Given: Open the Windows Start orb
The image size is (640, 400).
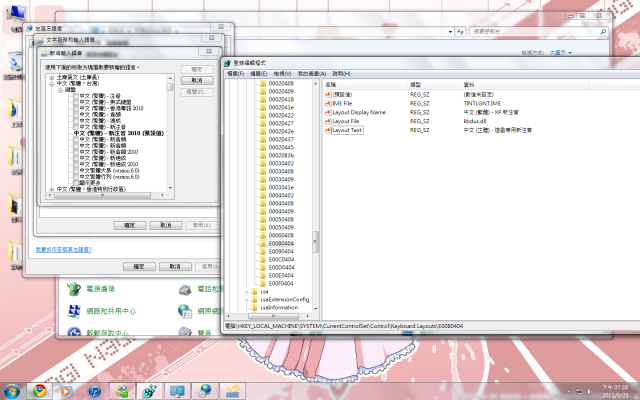Looking at the screenshot, I should pyautogui.click(x=11, y=391).
